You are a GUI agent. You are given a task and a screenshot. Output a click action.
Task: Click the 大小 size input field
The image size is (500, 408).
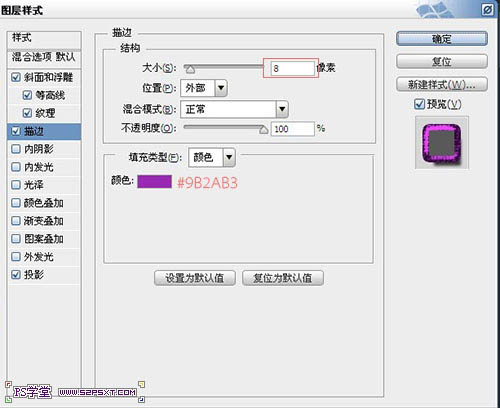pyautogui.click(x=292, y=68)
